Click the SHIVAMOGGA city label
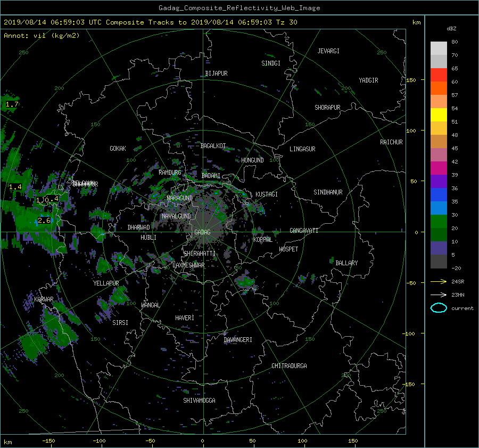 tap(199, 401)
